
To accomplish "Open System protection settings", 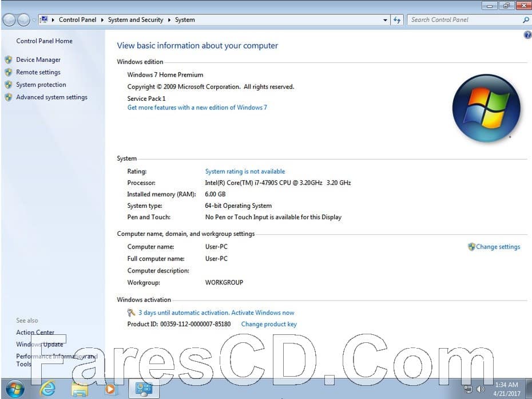I will (41, 85).
